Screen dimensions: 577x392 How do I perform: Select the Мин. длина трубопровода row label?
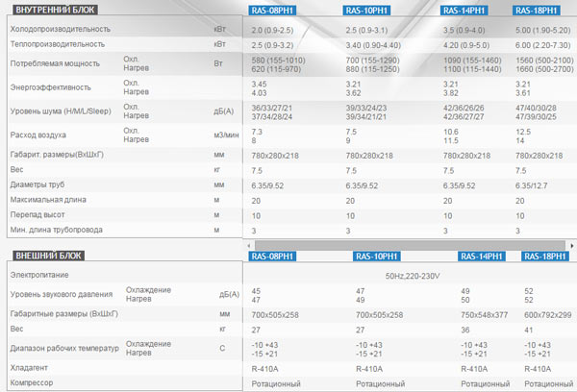pyautogui.click(x=57, y=230)
